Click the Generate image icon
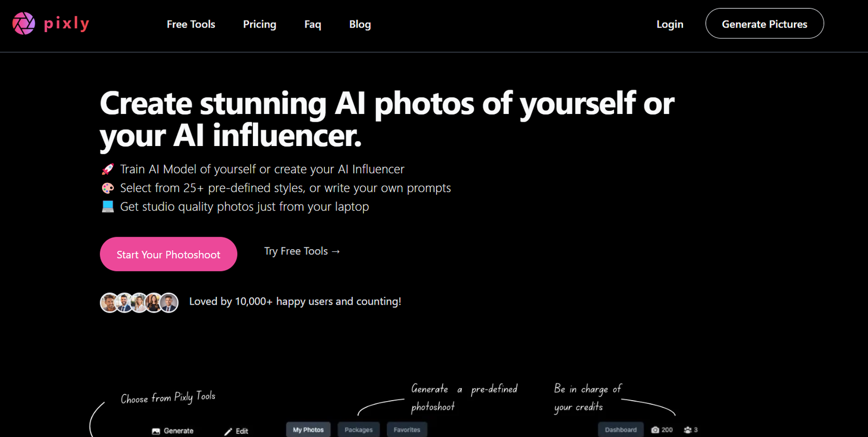This screenshot has height=437, width=868. pos(156,431)
